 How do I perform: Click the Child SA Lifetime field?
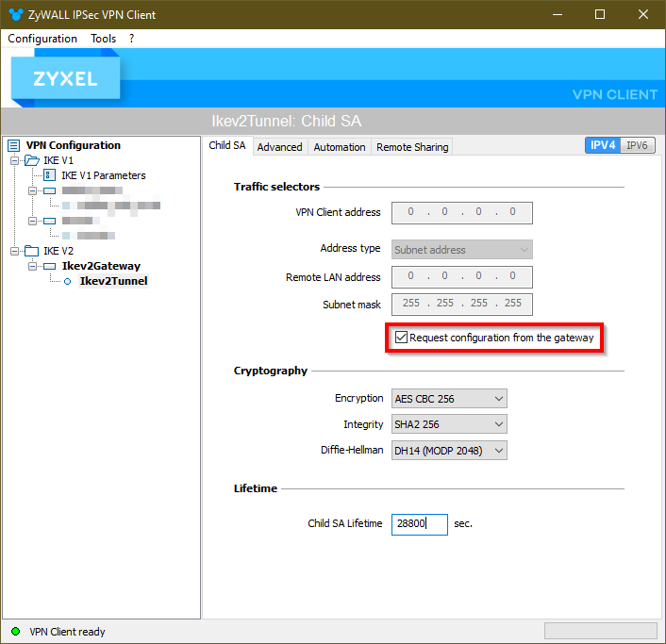coord(419,523)
